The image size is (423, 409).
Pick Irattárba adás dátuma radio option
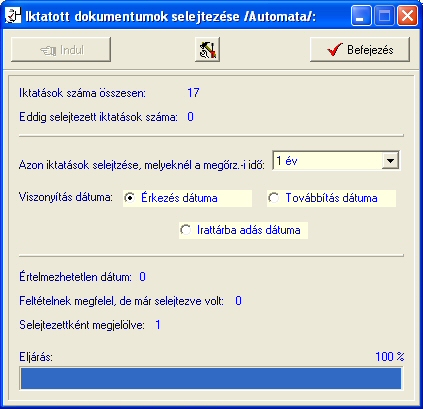click(185, 230)
